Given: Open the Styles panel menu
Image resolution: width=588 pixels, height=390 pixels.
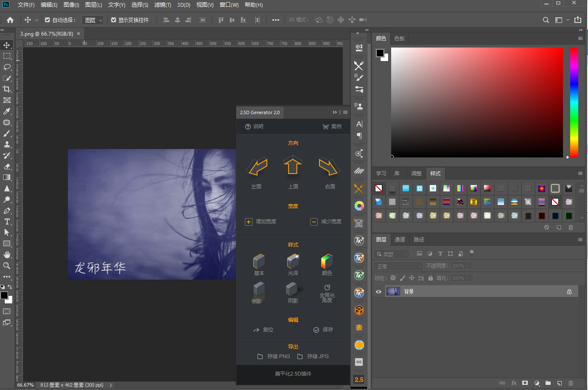Looking at the screenshot, I should [580, 173].
